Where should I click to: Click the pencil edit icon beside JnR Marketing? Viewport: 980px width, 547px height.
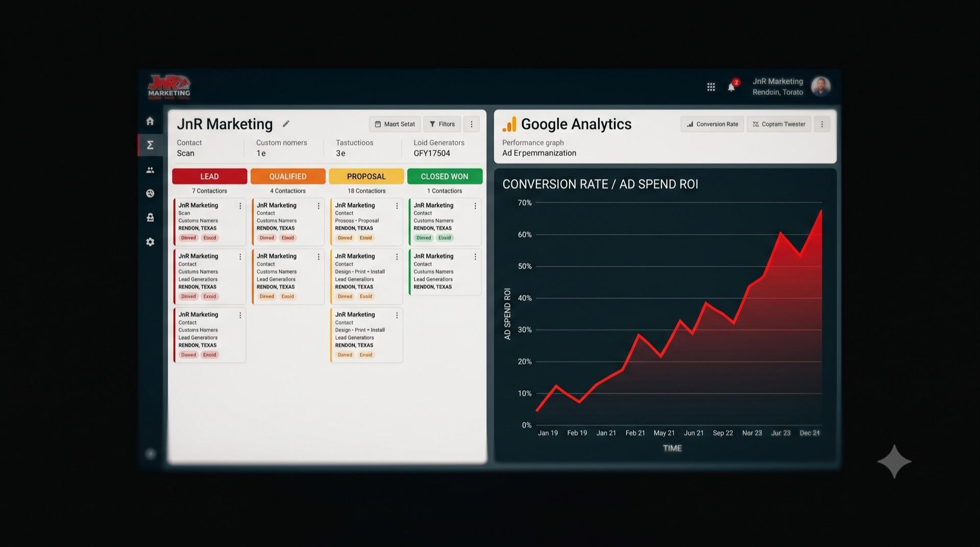click(x=286, y=124)
